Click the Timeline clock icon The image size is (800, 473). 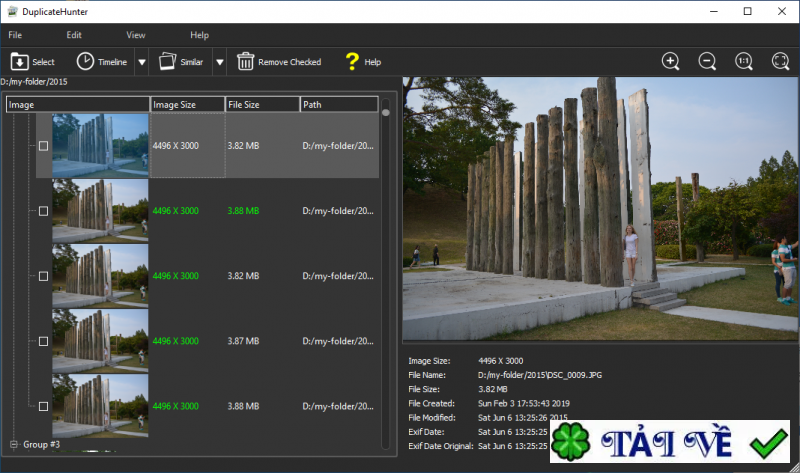pos(85,62)
